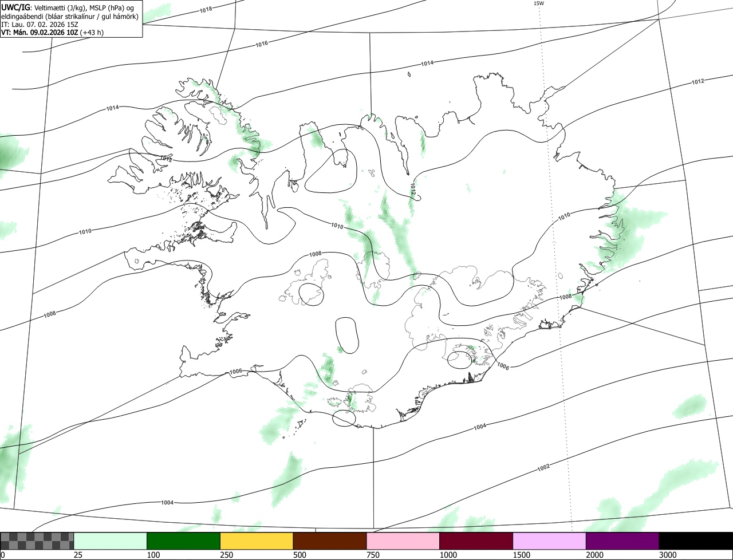Viewport: 733px width, 560px height.
Task: Click the brown 500–750 legend swatch
Action: (x=330, y=541)
